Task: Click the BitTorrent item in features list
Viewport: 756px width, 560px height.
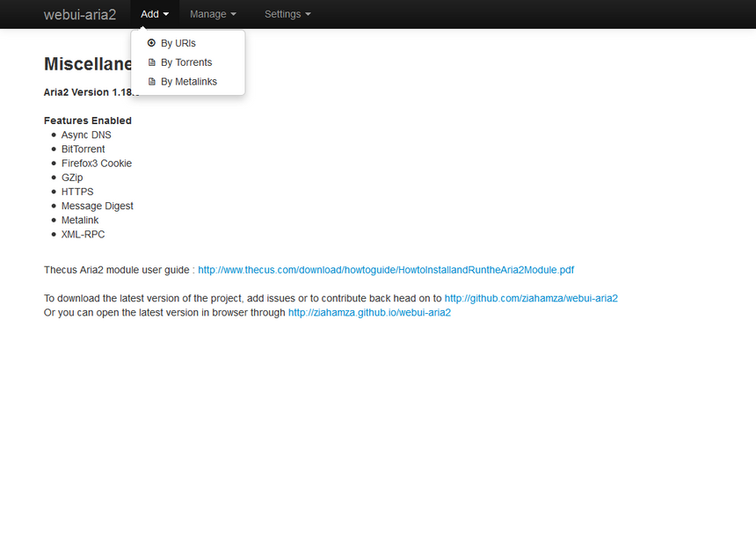Action: (83, 149)
